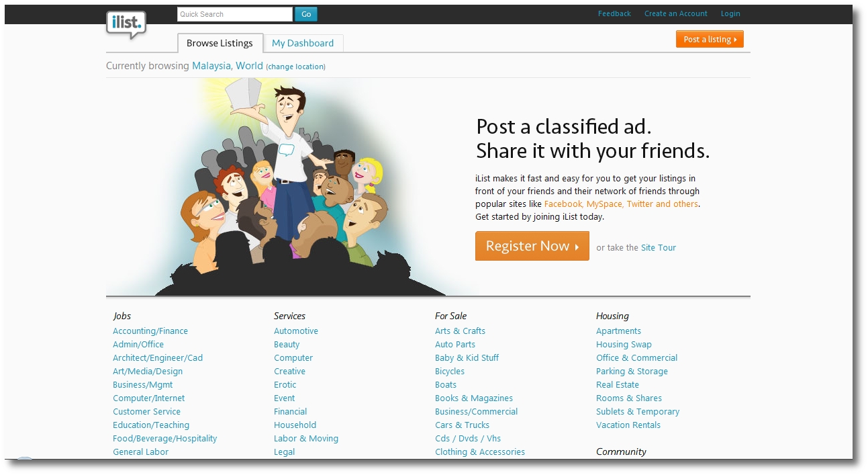Browse Computer/Internet jobs
The image size is (868, 475).
[x=148, y=398]
